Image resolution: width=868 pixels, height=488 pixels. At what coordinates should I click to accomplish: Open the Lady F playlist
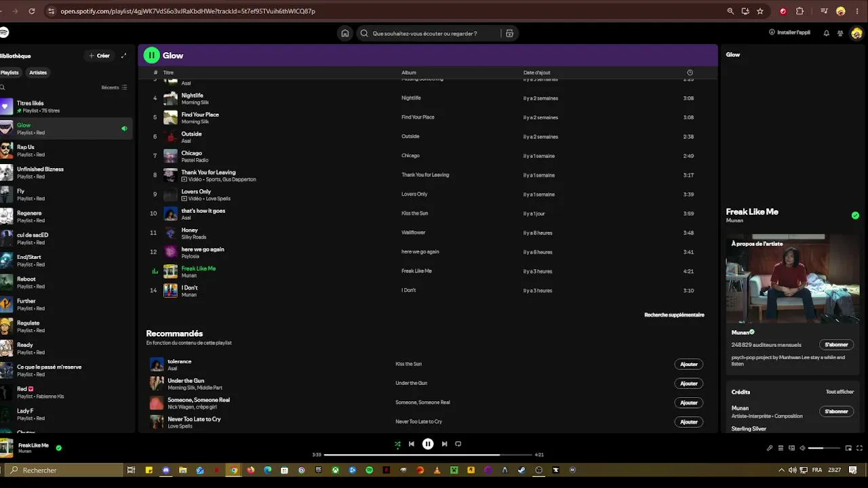click(x=66, y=415)
